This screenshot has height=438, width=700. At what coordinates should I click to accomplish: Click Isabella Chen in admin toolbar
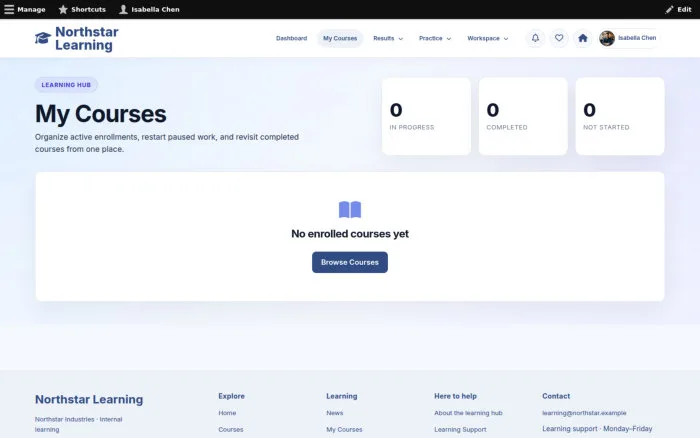155,9
